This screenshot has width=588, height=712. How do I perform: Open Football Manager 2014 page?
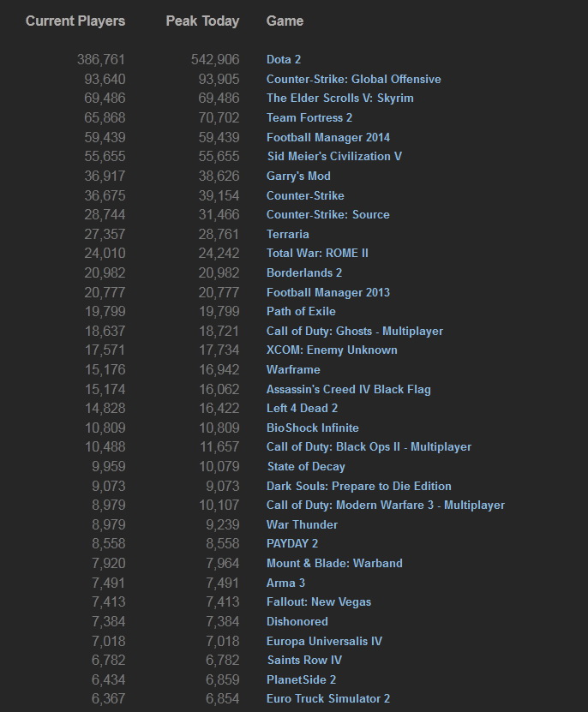coord(327,137)
